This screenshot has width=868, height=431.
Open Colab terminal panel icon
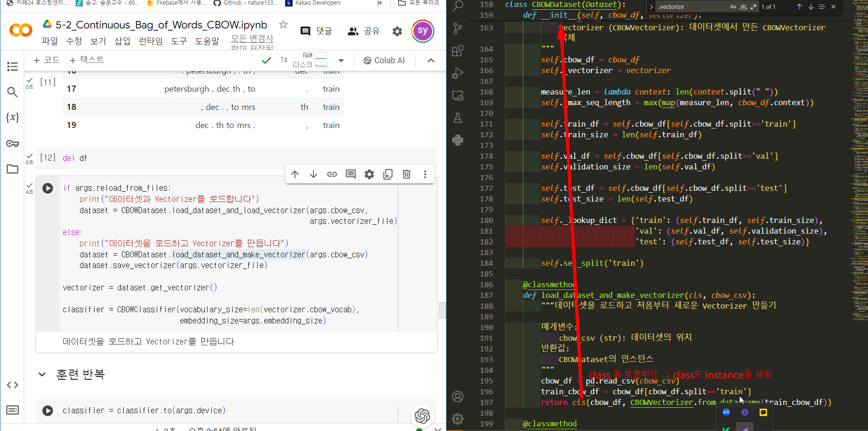pos(13,410)
